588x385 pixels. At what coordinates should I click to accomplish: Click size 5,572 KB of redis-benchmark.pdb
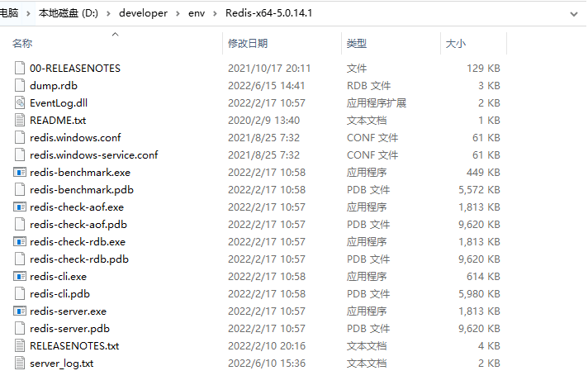pos(479,189)
